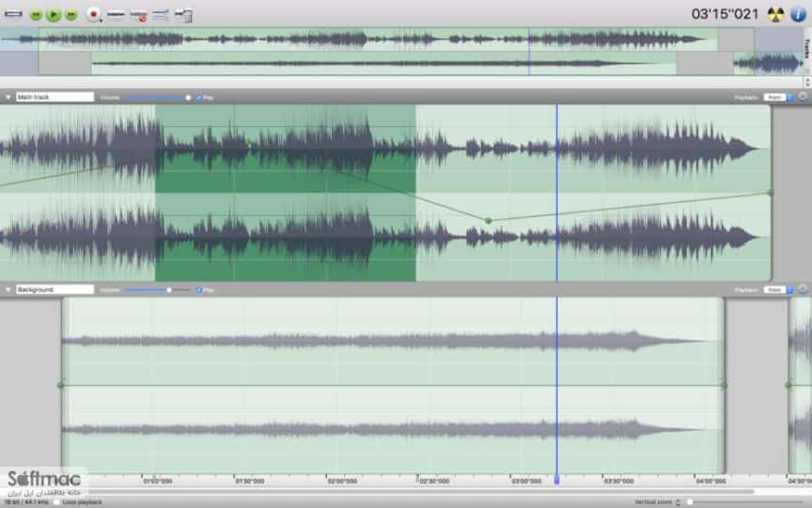Toggle the Main track Play checkbox
The width and height of the screenshot is (812, 508).
tap(199, 98)
